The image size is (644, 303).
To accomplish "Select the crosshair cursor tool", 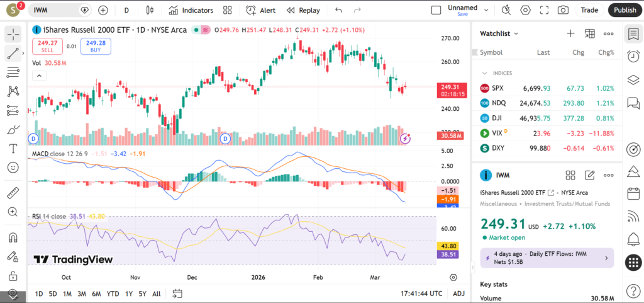I will (13, 34).
